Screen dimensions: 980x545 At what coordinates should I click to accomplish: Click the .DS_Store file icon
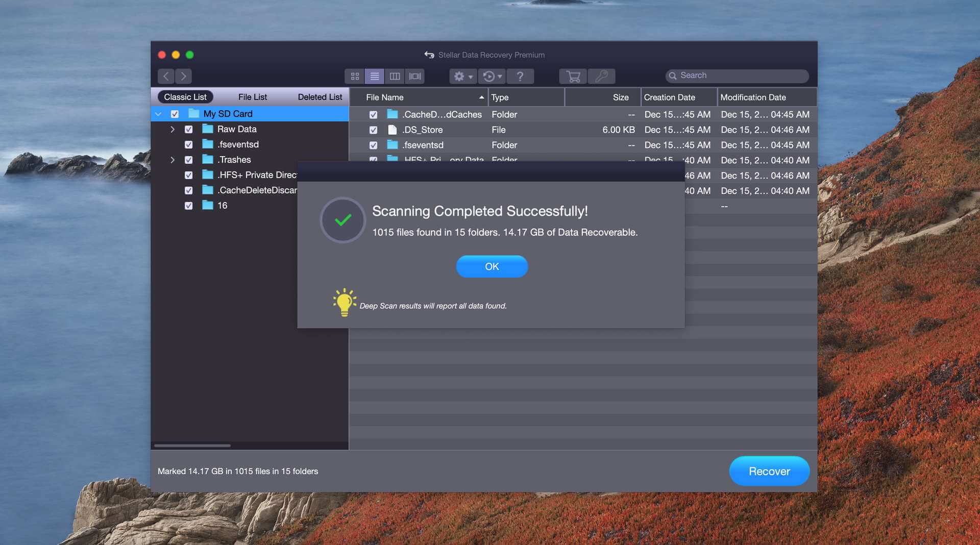(x=392, y=130)
